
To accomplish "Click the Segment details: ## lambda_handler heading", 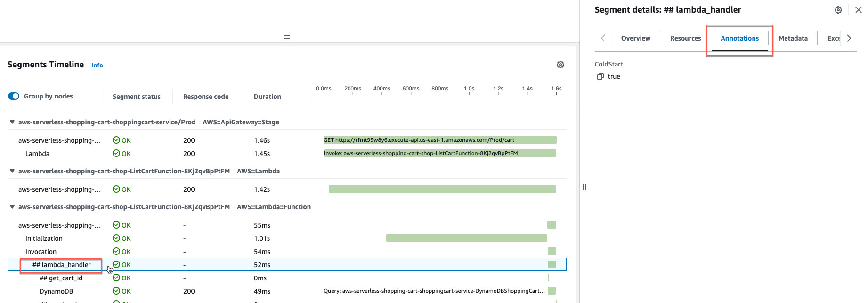I will click(667, 10).
